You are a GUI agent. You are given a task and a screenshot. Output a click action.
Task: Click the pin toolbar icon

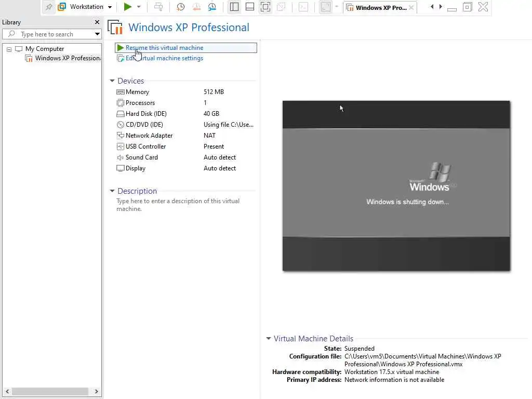(x=49, y=7)
